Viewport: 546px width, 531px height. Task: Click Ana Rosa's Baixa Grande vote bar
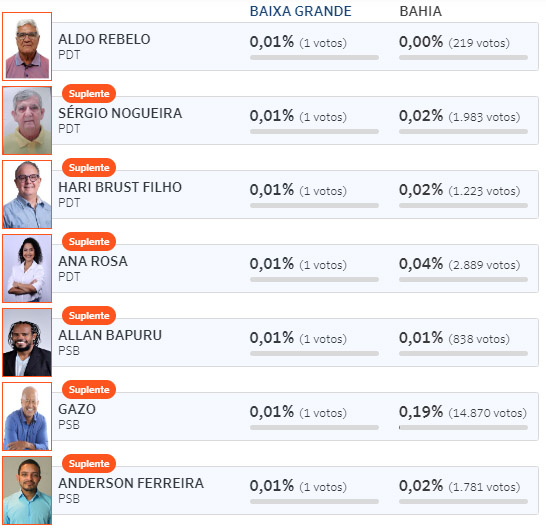coord(314,279)
